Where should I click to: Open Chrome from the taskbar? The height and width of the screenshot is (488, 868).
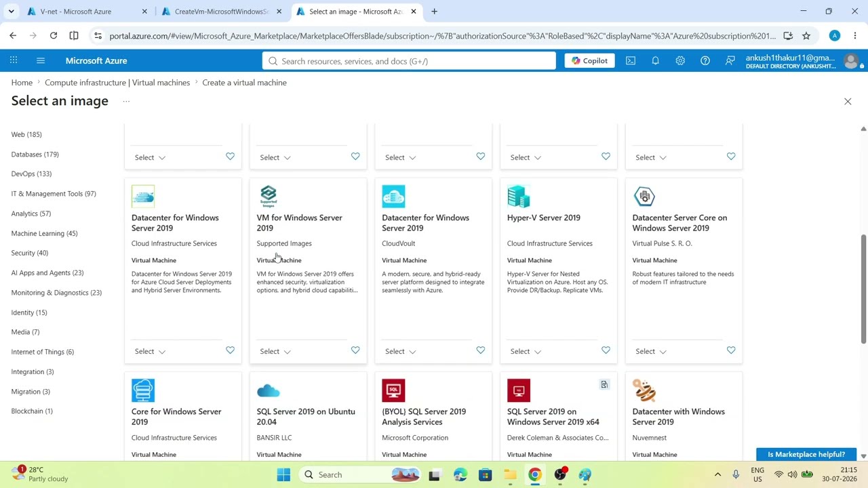click(x=535, y=475)
